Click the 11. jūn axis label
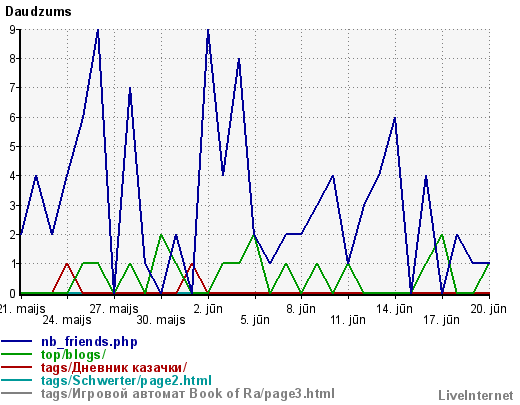This screenshot has width=520, height=405. coord(348,320)
